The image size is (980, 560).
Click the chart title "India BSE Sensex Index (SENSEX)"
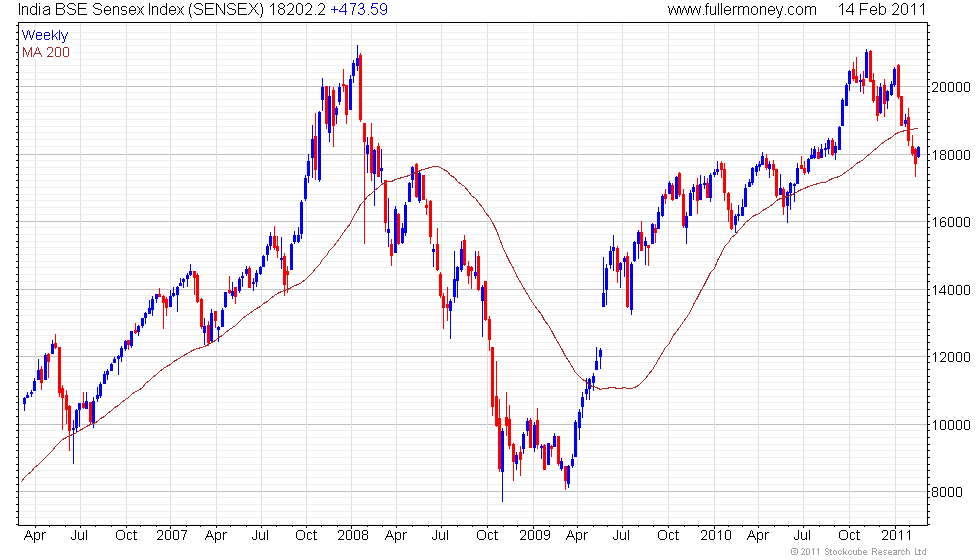pyautogui.click(x=141, y=9)
